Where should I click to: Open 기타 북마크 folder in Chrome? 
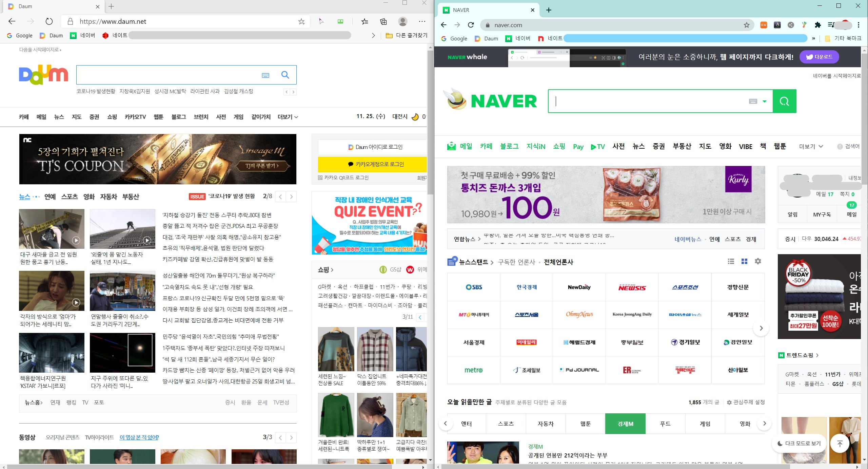point(843,38)
